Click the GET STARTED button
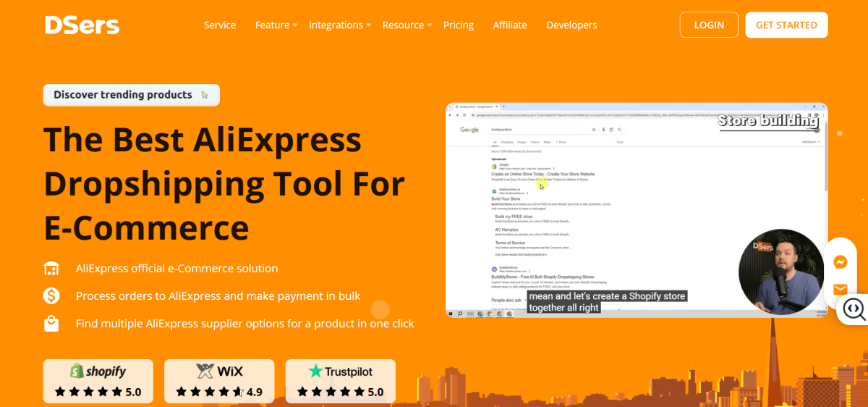 (786, 25)
